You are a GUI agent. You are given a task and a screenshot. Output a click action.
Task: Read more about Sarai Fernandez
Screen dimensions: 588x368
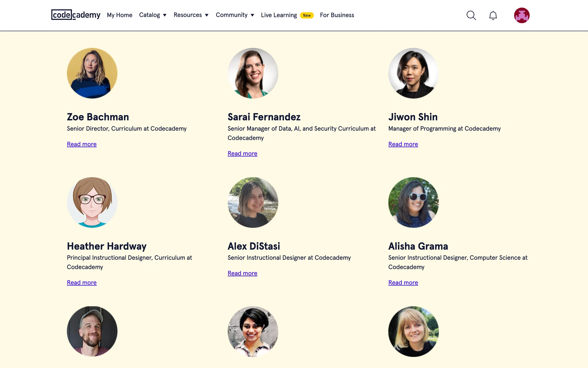[x=242, y=154]
